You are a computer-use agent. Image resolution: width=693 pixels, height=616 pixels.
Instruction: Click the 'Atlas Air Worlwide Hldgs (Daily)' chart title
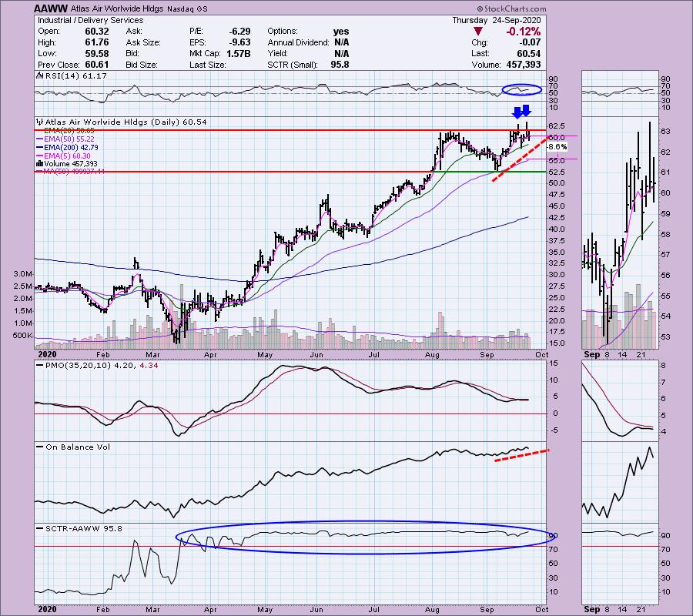click(112, 122)
